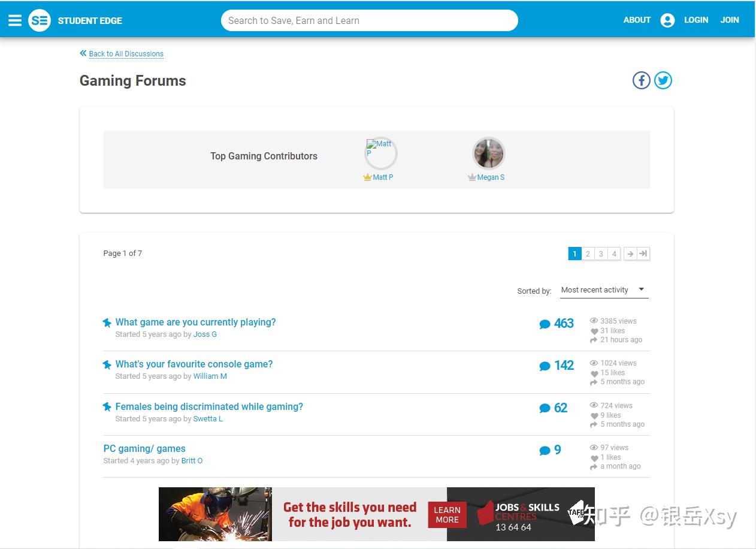Go to page 2 of discussions
Image resolution: width=756 pixels, height=549 pixels.
588,254
